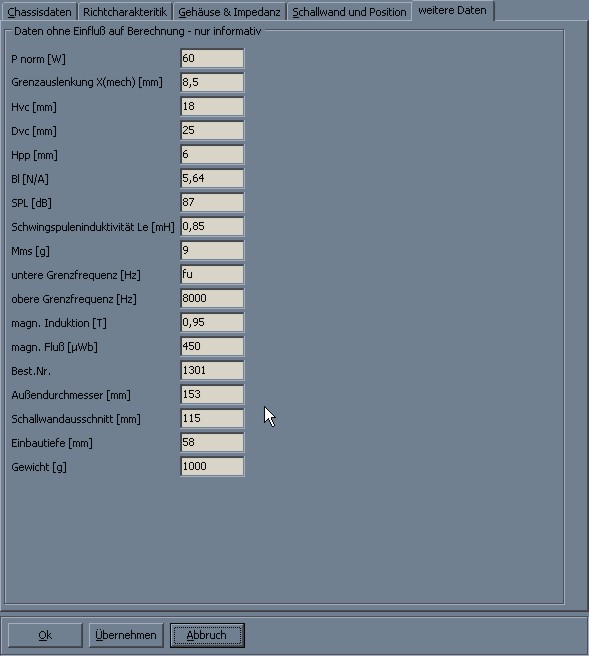Click the 'Hpp [mm]' label
This screenshot has width=589, height=656.
34,155
